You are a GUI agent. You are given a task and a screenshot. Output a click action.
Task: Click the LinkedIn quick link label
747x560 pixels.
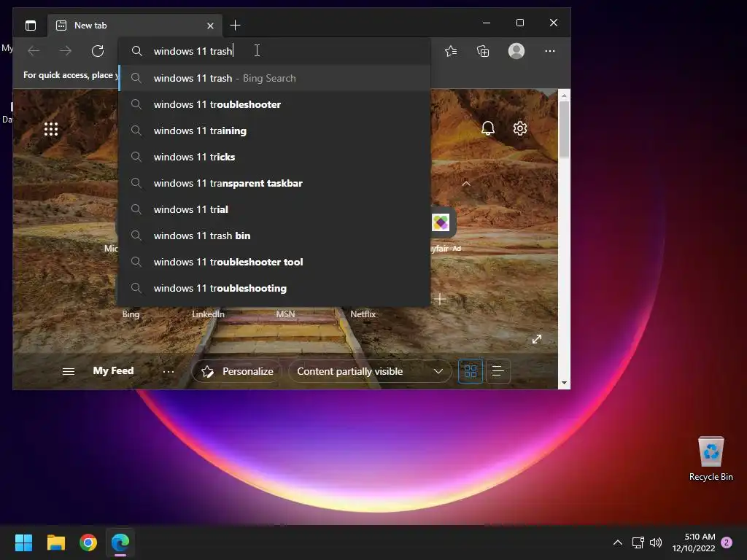pyautogui.click(x=208, y=314)
